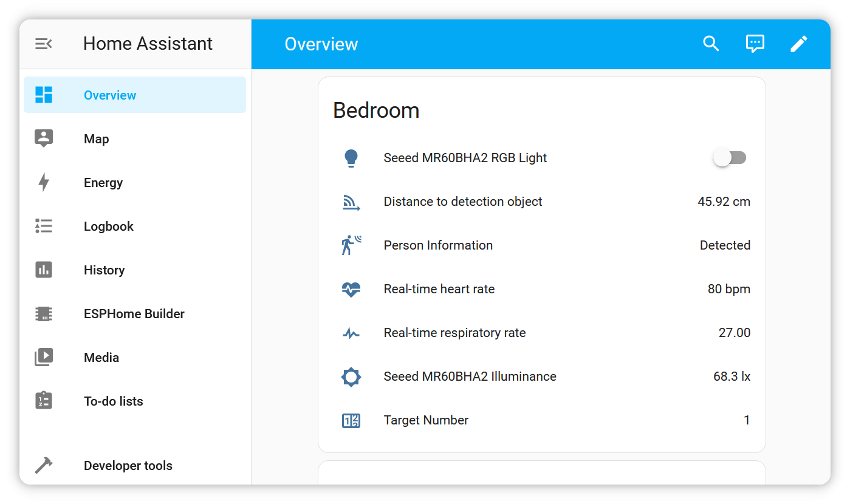Click the Person Information walking icon
The image size is (850, 504).
[x=351, y=245]
